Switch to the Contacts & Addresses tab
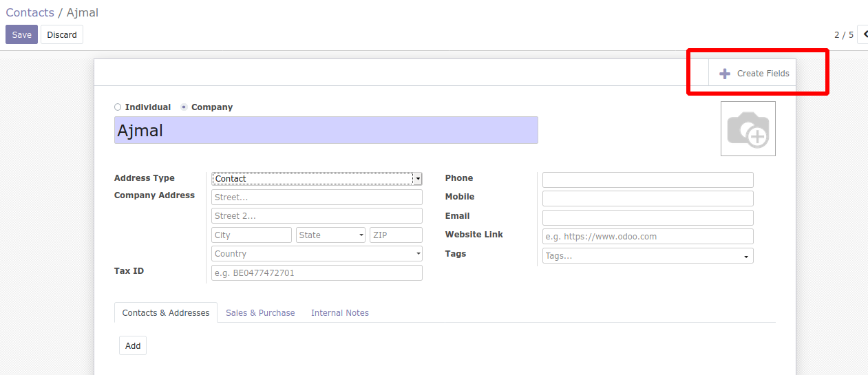Image resolution: width=868 pixels, height=375 pixels. (x=166, y=313)
